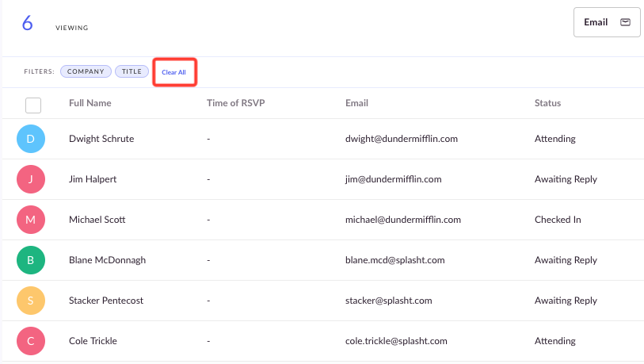644x364 pixels.
Task: Click Blane McDonnagh's green B avatar
Action: pyautogui.click(x=31, y=260)
